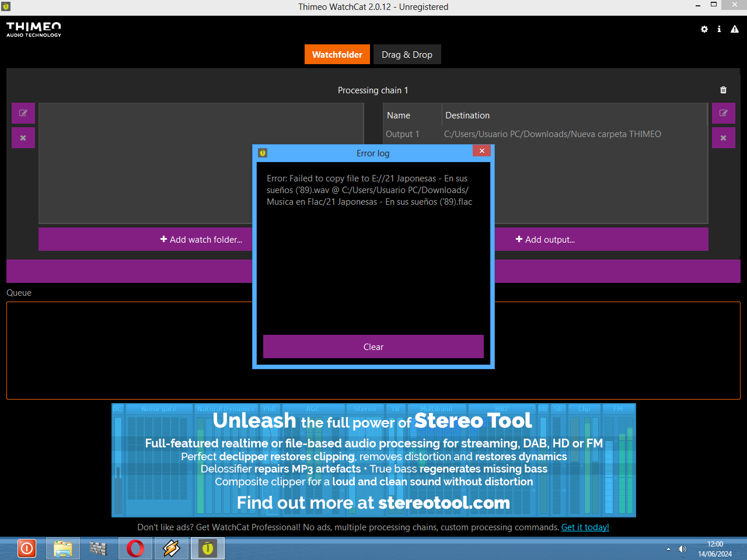This screenshot has width=747, height=560.
Task: Open File Explorer from the taskbar
Action: [x=63, y=548]
